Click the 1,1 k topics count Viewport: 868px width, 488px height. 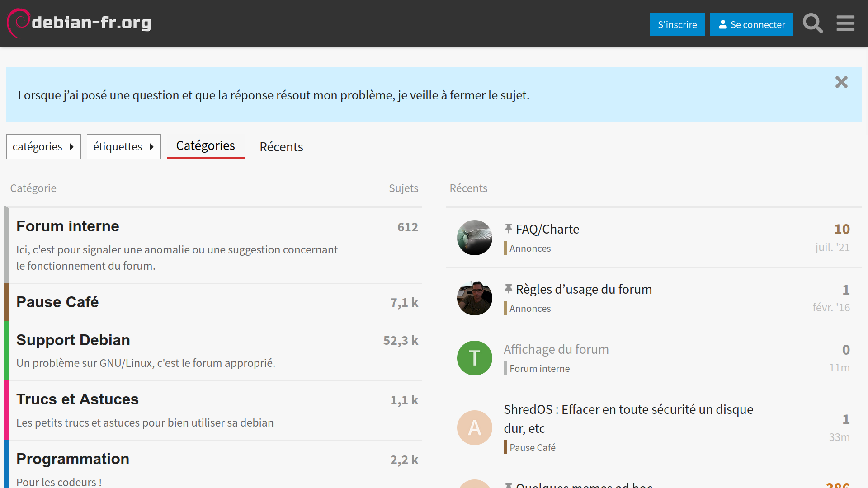404,400
